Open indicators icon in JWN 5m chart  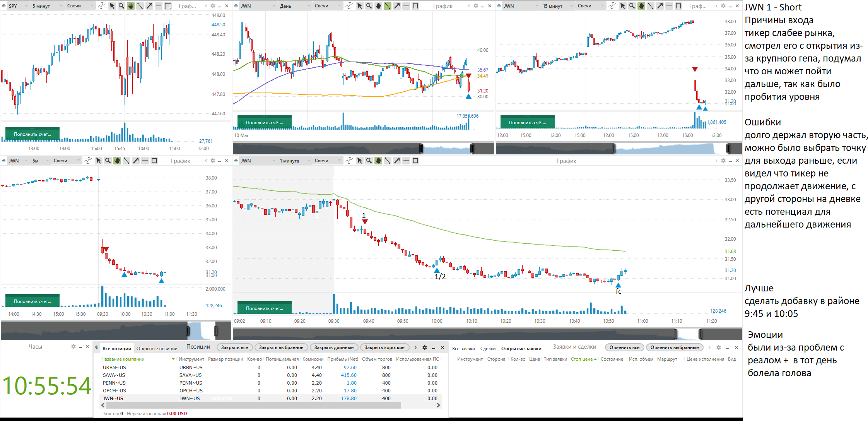(x=88, y=161)
